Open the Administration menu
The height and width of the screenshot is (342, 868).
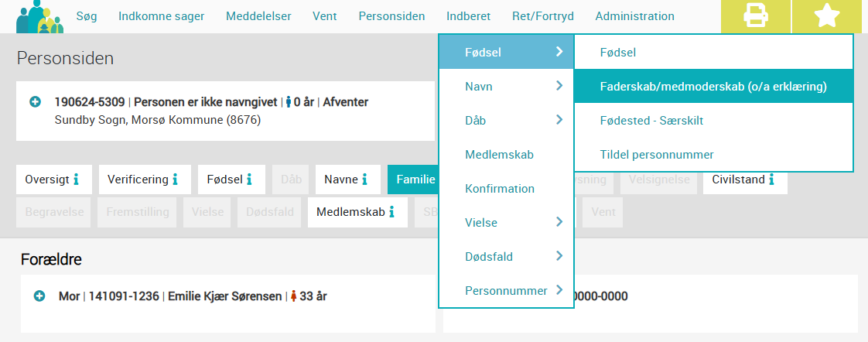(x=635, y=16)
